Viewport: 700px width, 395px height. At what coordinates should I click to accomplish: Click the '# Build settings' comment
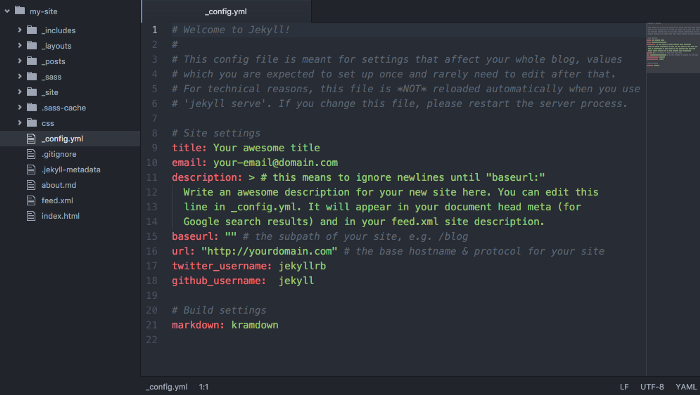[219, 310]
